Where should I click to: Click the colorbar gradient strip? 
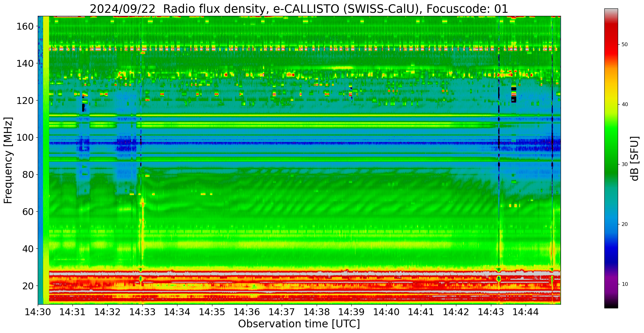[x=611, y=158]
